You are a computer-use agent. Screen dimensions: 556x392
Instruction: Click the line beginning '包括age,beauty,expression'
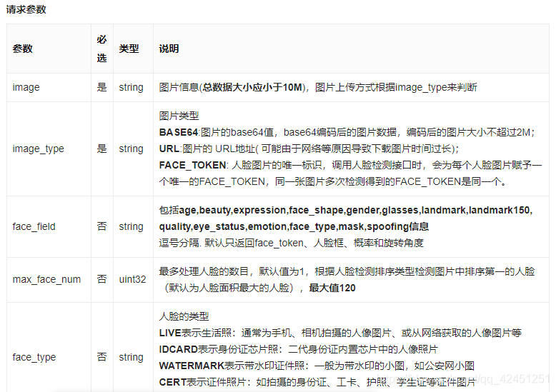click(x=346, y=210)
